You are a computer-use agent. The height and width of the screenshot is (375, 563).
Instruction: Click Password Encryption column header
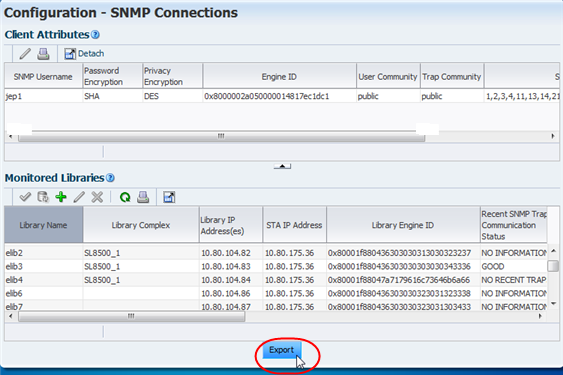112,77
